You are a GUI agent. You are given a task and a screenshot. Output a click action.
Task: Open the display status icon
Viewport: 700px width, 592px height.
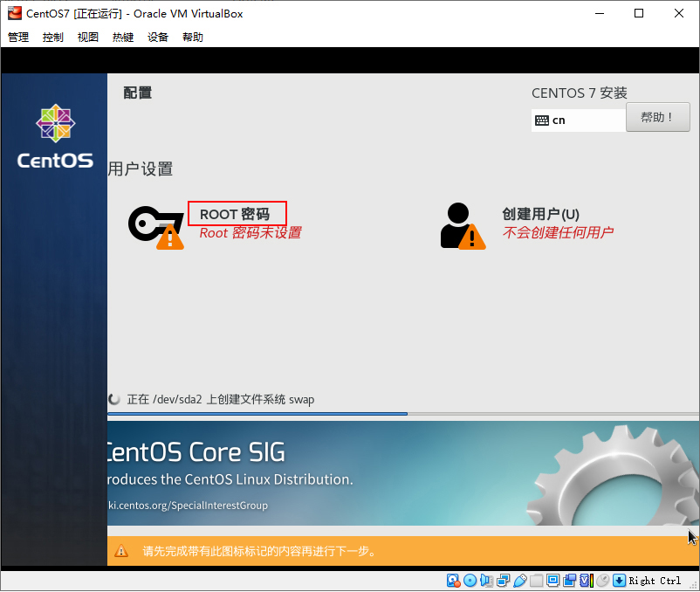point(553,580)
